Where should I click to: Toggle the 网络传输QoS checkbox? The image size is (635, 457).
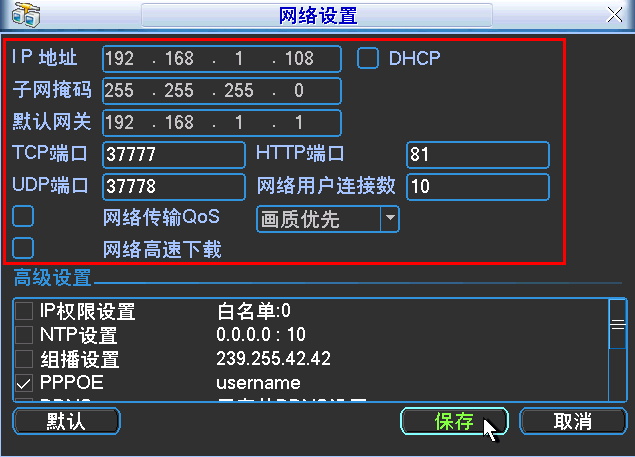(x=23, y=217)
